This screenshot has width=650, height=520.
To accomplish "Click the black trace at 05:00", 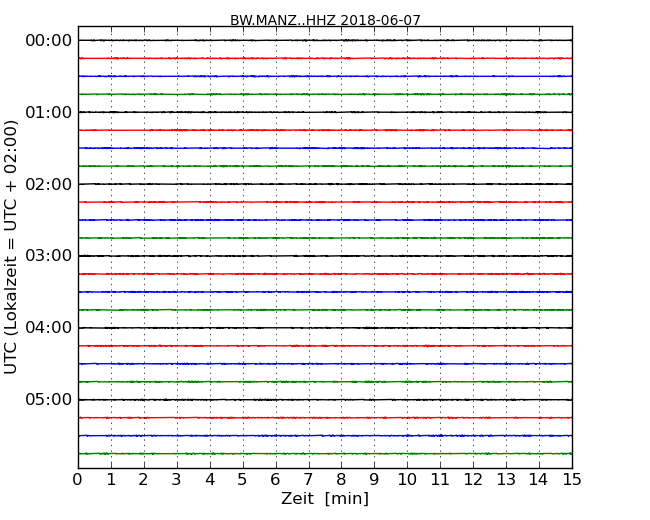I will pyautogui.click(x=325, y=400).
